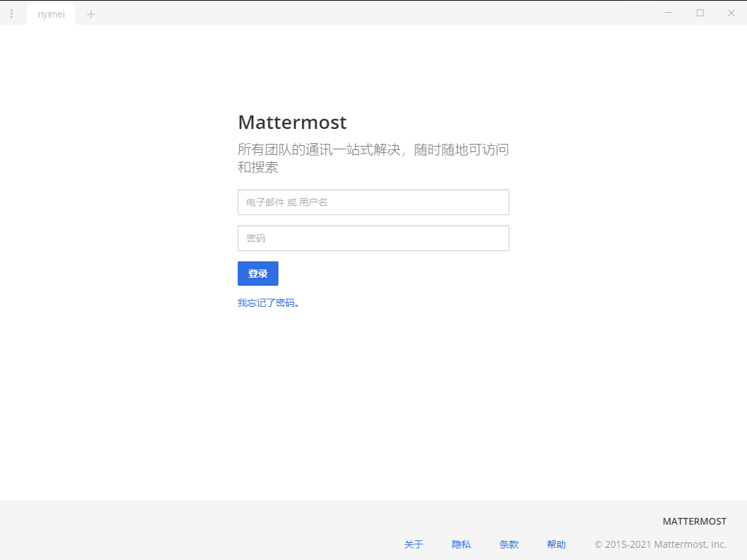
Task: Click the MATTERMOST footer text
Action: [695, 521]
